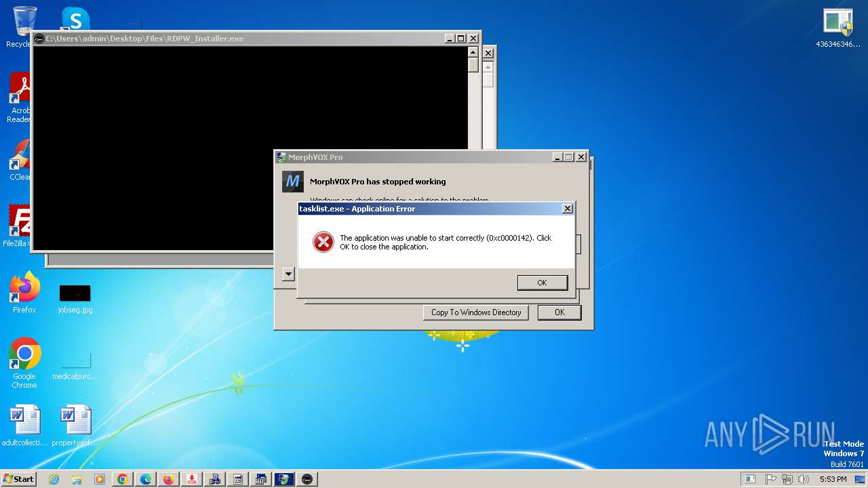Click the taskbar button showing window and grid icon

point(261,479)
